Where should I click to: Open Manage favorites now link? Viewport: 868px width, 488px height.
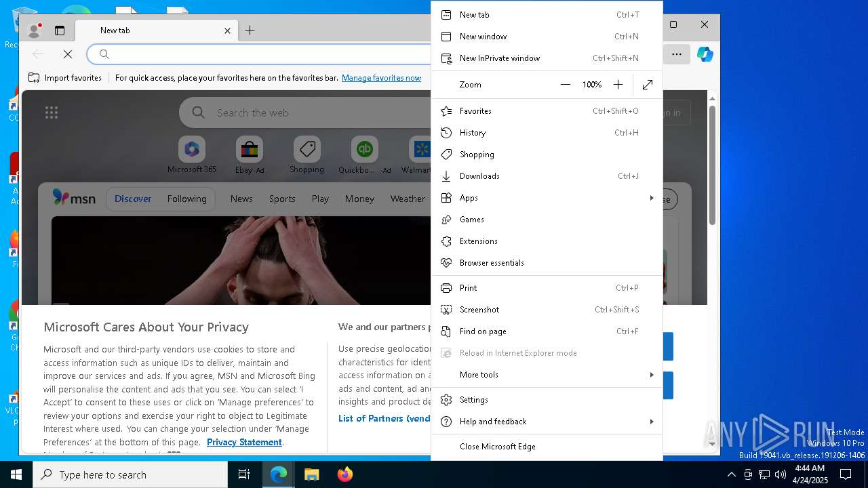[x=381, y=78]
